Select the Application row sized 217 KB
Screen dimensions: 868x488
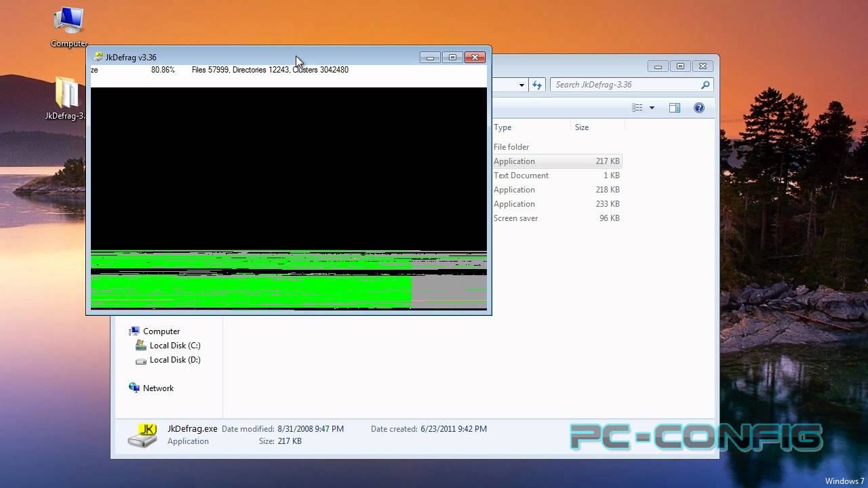pos(557,161)
